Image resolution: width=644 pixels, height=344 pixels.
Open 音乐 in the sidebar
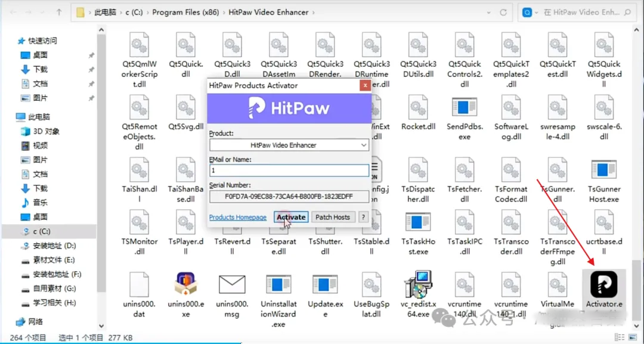click(41, 202)
